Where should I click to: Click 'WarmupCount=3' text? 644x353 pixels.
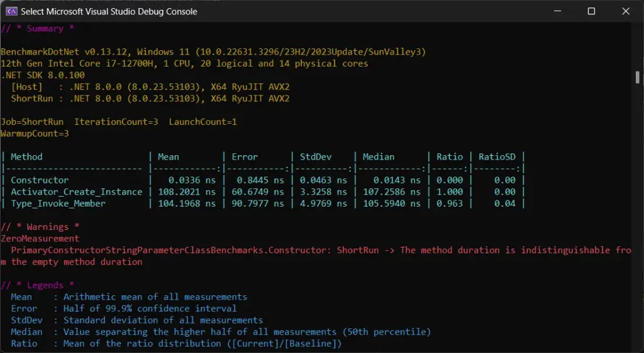click(x=35, y=133)
